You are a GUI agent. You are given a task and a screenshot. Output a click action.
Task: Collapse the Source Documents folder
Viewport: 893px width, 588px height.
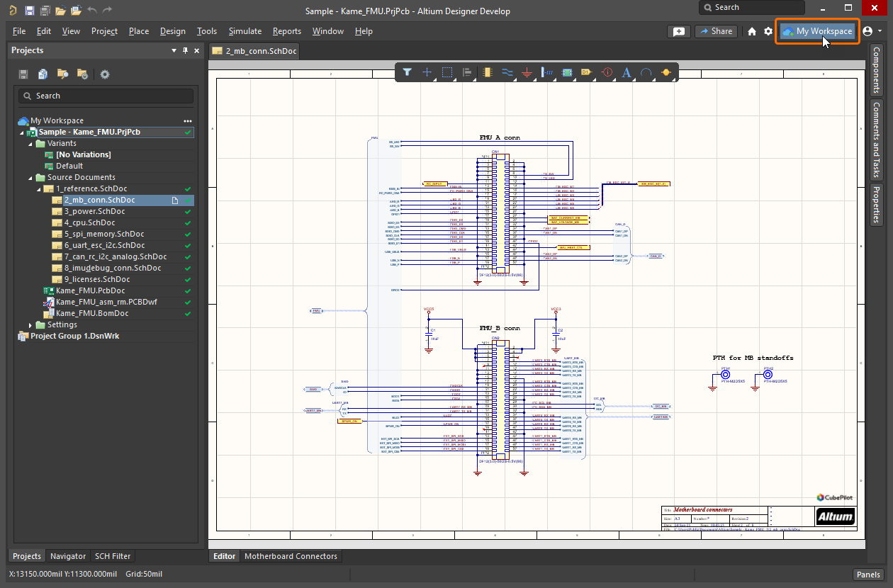tap(30, 177)
